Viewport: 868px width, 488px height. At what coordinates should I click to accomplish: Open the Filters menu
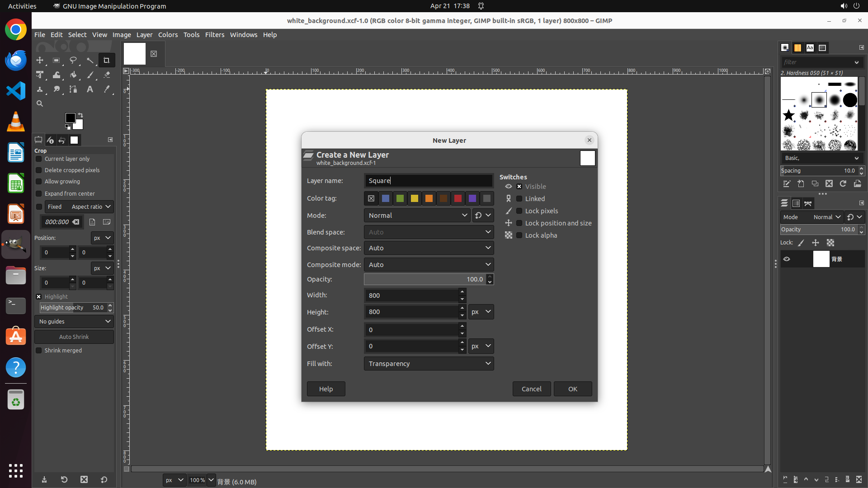click(x=215, y=35)
